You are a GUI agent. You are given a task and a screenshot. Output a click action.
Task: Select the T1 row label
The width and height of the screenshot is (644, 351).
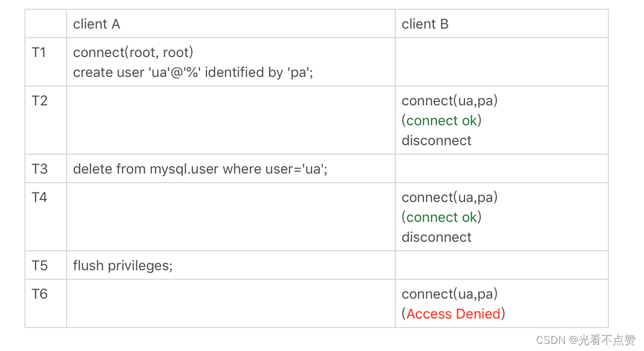[38, 53]
